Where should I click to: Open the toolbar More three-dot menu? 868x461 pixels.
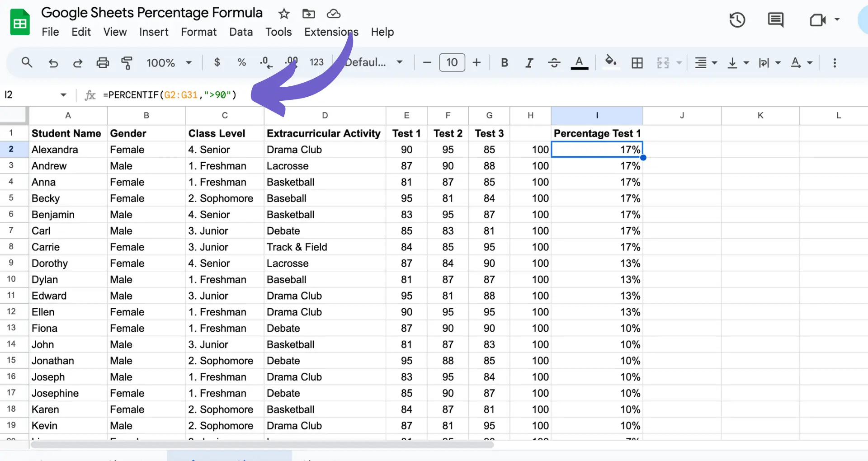(x=835, y=63)
